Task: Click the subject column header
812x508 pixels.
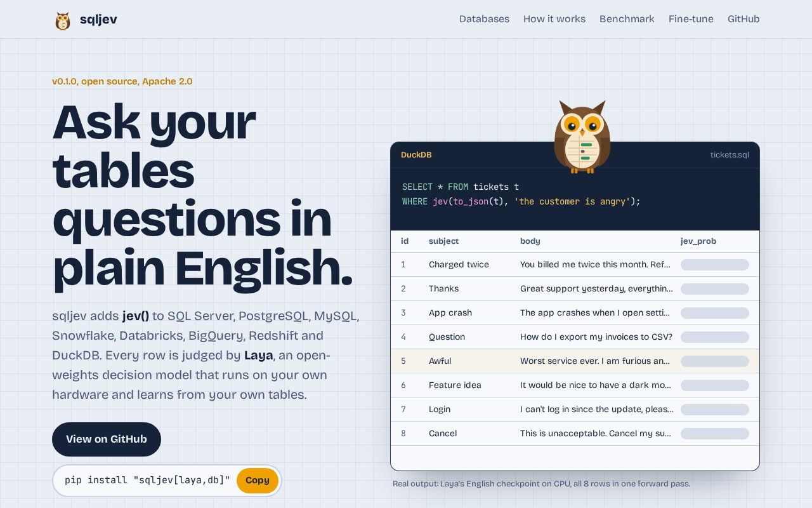Action: click(x=443, y=241)
